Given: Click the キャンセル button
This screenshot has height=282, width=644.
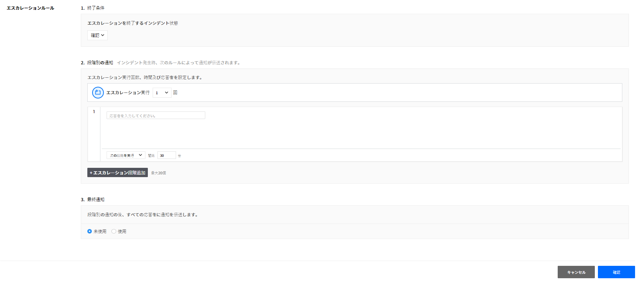Looking at the screenshot, I should [x=576, y=272].
